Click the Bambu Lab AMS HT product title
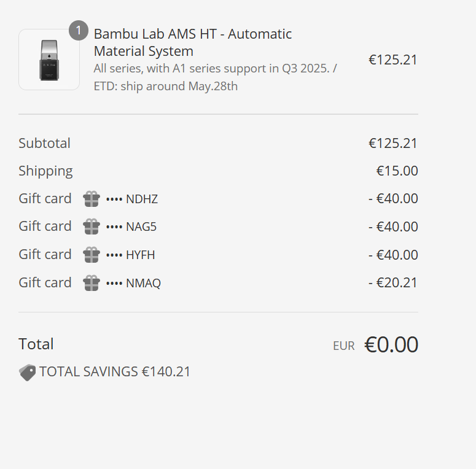This screenshot has width=476, height=469. 193,42
